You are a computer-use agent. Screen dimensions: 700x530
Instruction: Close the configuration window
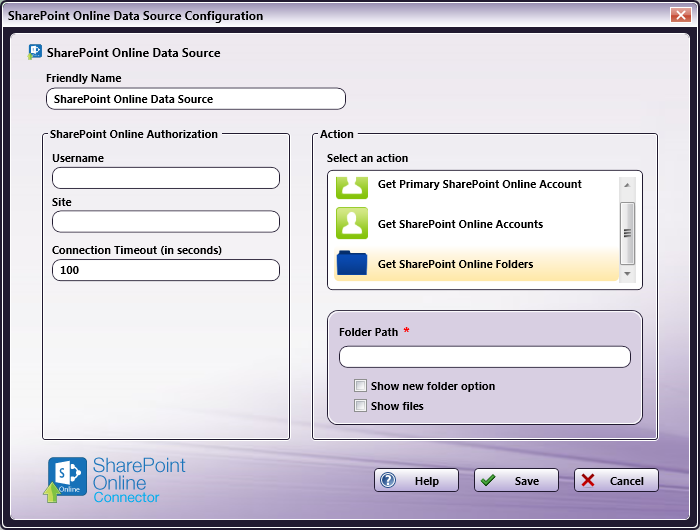(681, 15)
